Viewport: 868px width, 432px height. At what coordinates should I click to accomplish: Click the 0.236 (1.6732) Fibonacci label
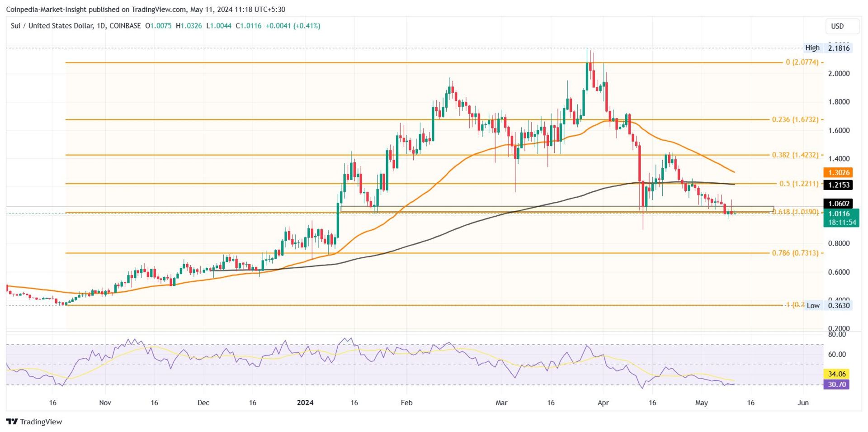795,119
